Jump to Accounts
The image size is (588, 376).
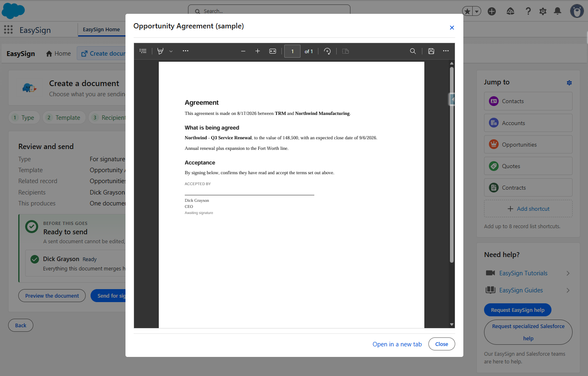(528, 123)
